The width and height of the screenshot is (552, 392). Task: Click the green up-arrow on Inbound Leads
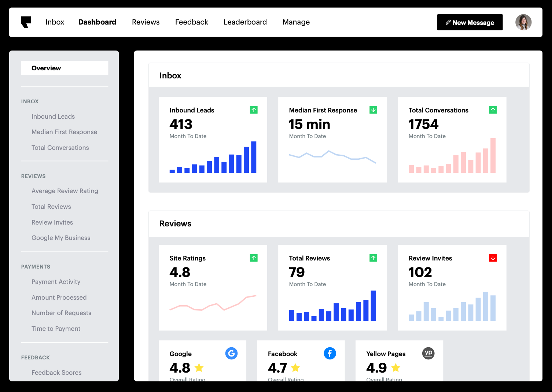tap(253, 110)
